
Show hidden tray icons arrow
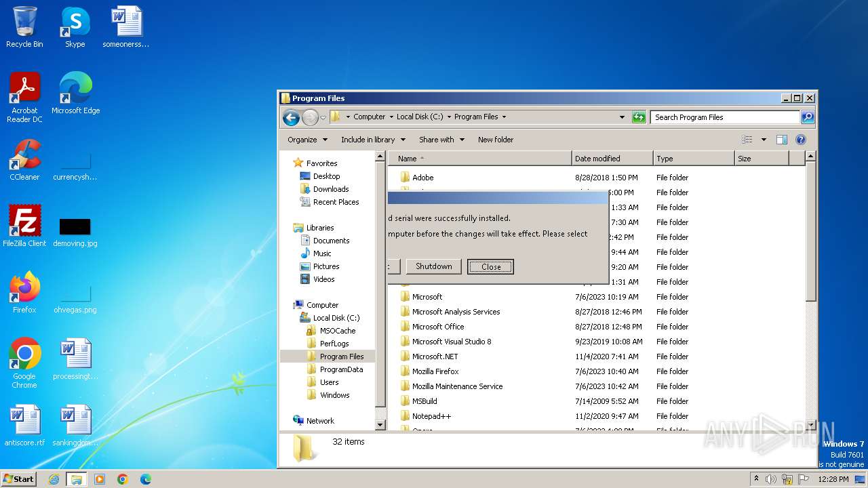click(756, 479)
